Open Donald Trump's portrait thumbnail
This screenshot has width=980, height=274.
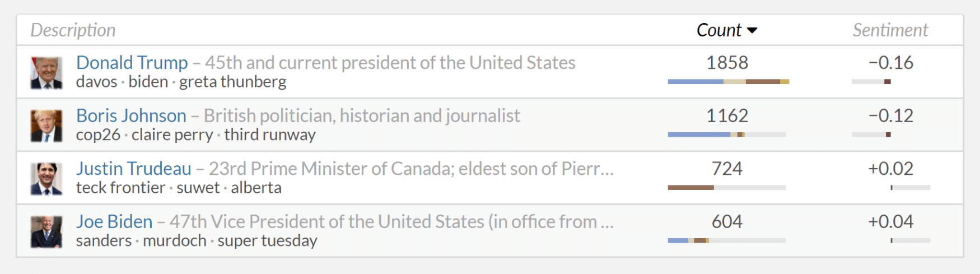pos(46,72)
